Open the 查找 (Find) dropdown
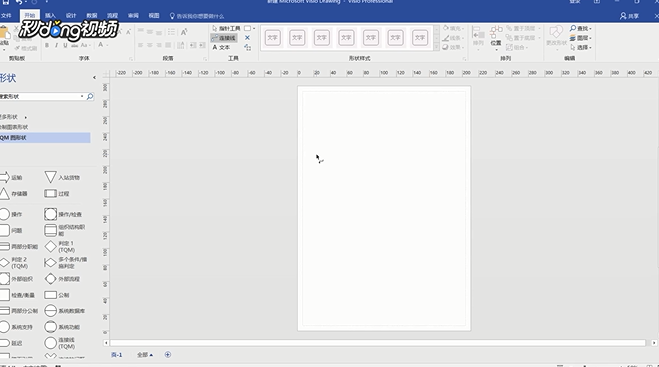Image resolution: width=659 pixels, height=367 pixels. click(581, 29)
